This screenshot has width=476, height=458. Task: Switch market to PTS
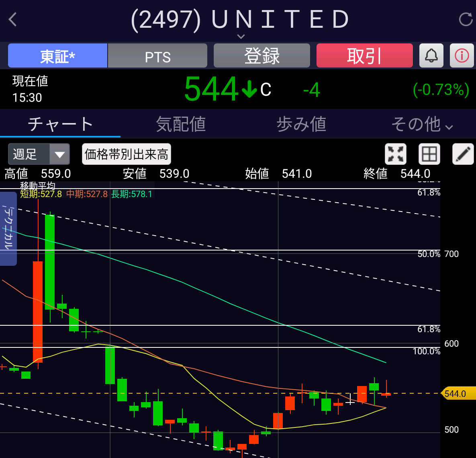click(157, 56)
